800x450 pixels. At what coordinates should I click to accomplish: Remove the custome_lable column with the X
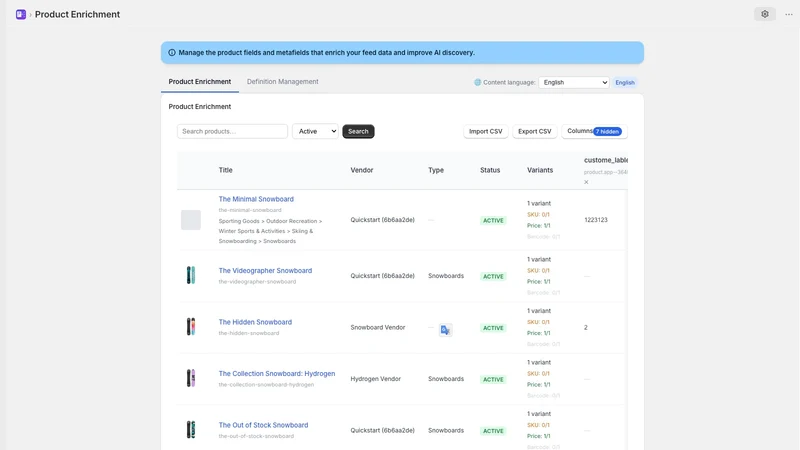[586, 182]
